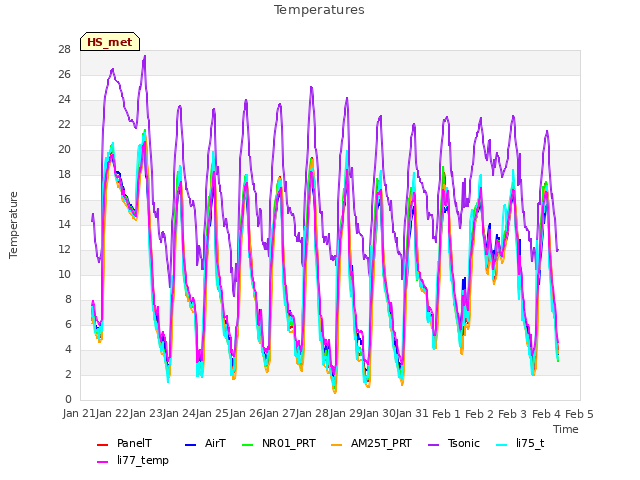Click the 8 y-axis tick label
The width and height of the screenshot is (640, 480).
68,300
